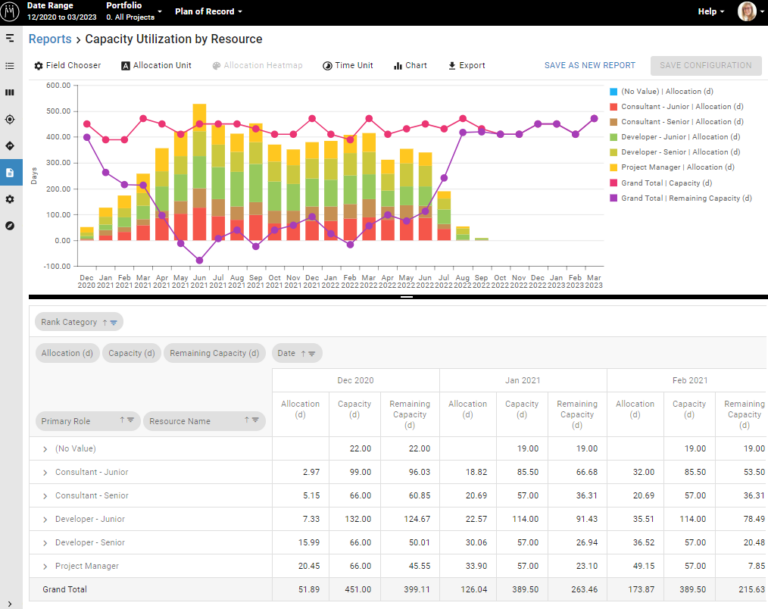
Task: Click the chart/table splitter handle
Action: pyautogui.click(x=407, y=297)
